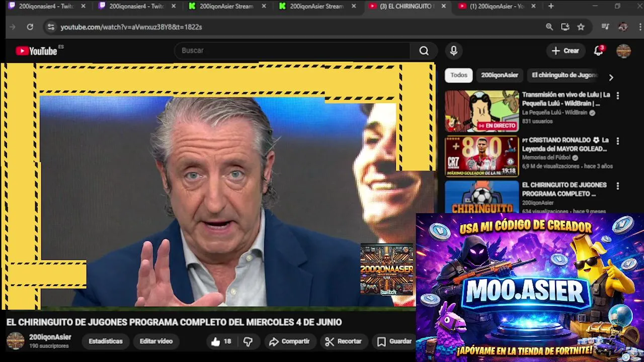
Task: Click the video player to pause
Action: coord(218,185)
